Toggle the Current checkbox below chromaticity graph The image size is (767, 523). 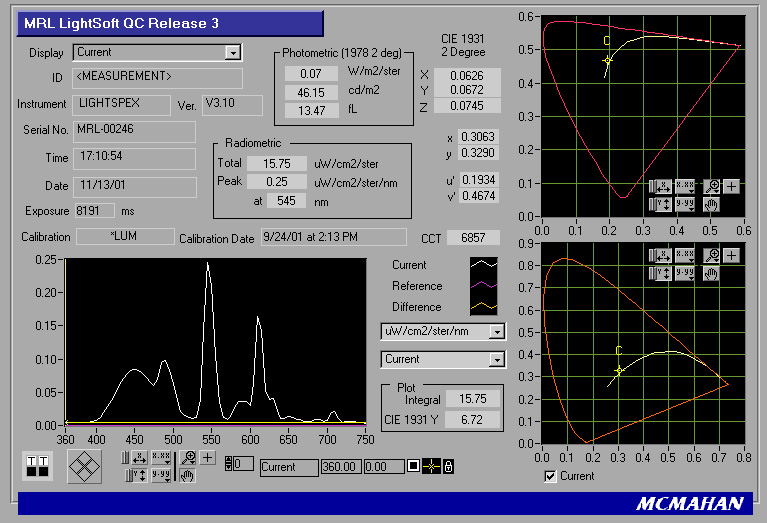coord(550,476)
